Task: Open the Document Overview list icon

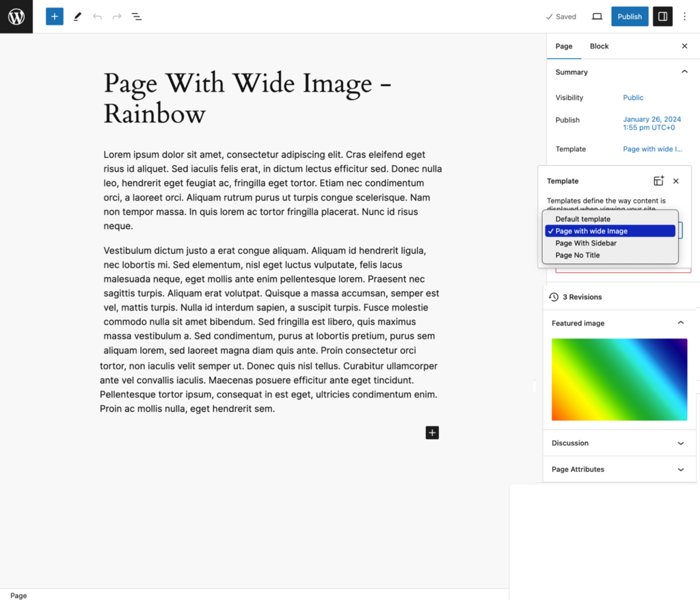Action: (137, 16)
